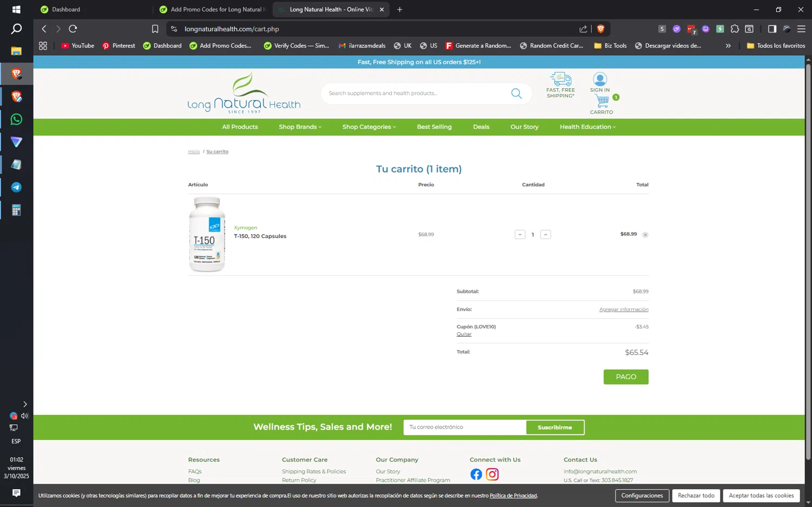The height and width of the screenshot is (507, 812).
Task: Expand Shop Categories dropdown menu
Action: click(x=369, y=127)
